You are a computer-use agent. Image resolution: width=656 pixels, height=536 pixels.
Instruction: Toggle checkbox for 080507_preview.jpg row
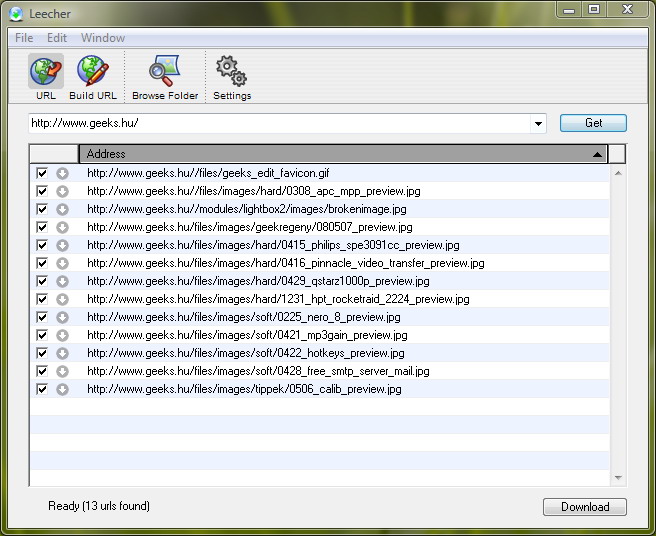click(42, 227)
